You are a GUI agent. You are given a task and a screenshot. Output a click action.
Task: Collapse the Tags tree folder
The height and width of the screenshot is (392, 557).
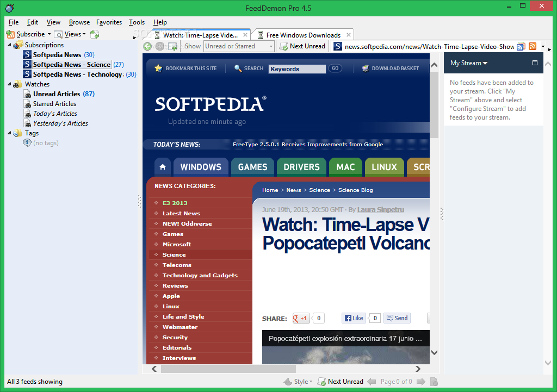point(9,133)
